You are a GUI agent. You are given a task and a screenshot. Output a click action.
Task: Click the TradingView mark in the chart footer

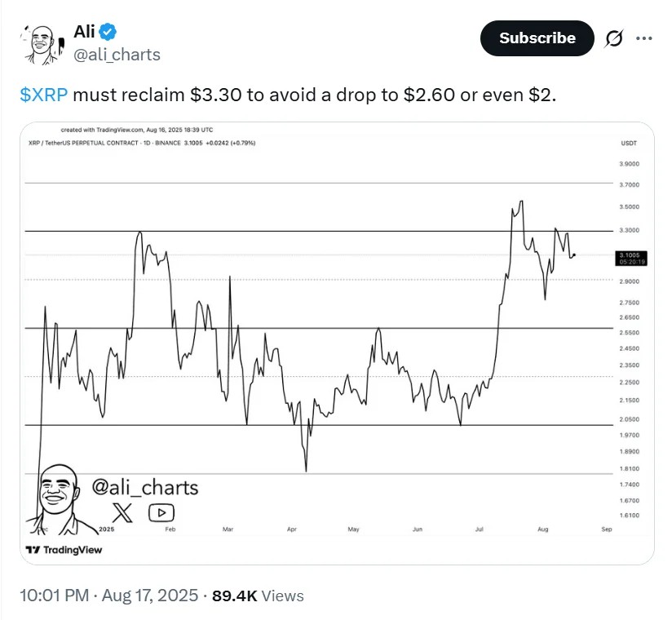tap(35, 550)
